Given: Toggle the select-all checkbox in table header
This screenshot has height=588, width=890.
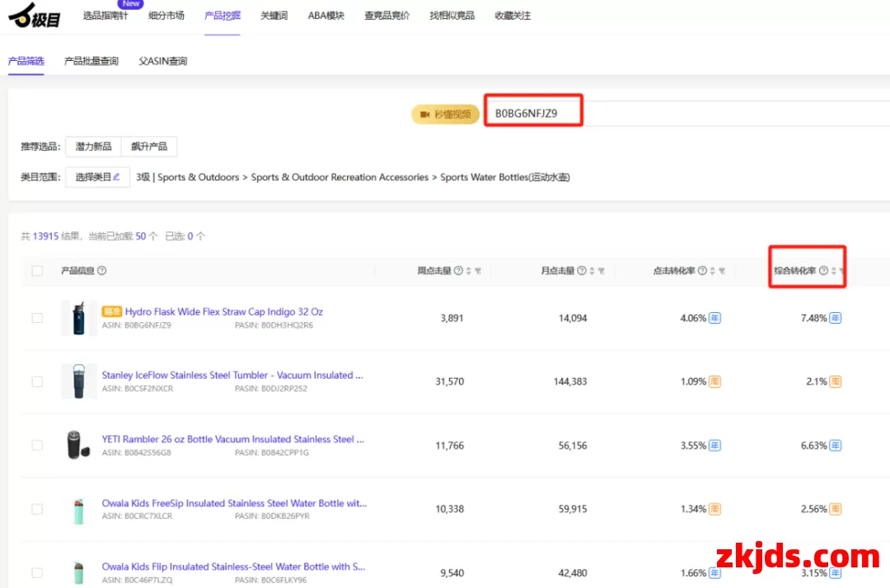Looking at the screenshot, I should click(37, 271).
